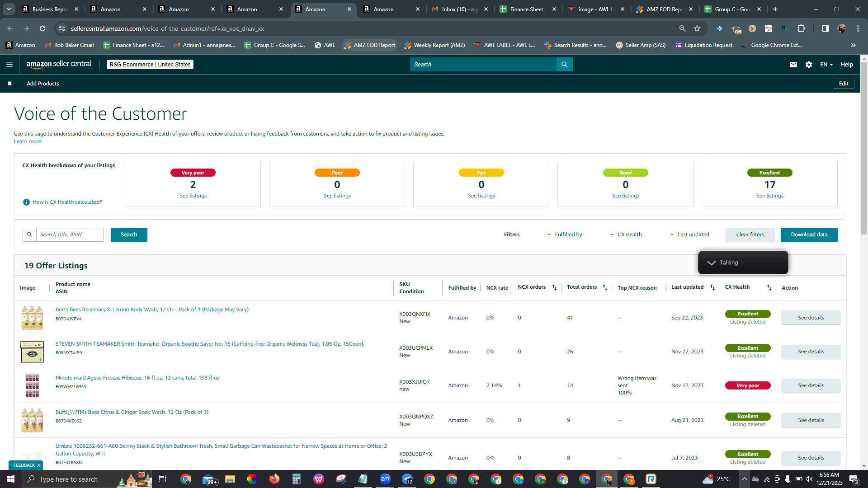
Task: Open Chrome three-dot menu
Action: tap(858, 28)
